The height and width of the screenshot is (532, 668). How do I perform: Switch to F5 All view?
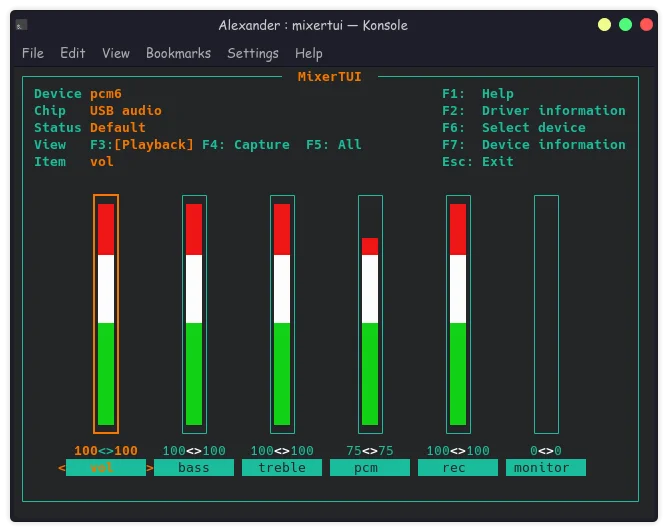pyautogui.click(x=334, y=144)
